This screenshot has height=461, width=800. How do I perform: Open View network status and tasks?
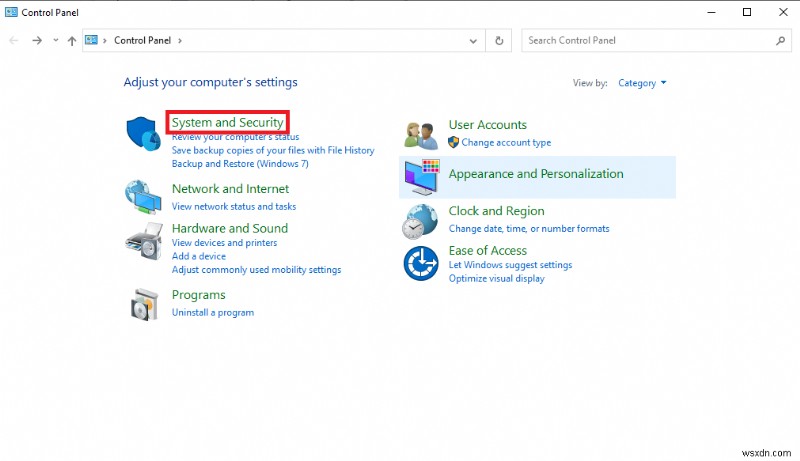(x=234, y=206)
